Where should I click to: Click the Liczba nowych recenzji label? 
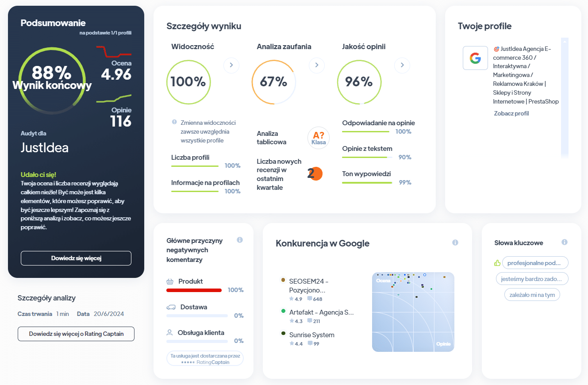[x=279, y=174]
